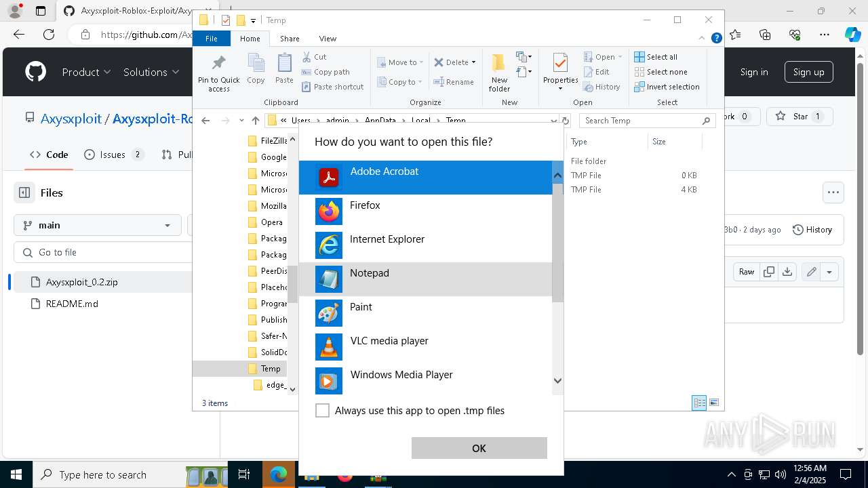868x488 pixels.
Task: Sort by the Type column header
Action: [x=607, y=142]
